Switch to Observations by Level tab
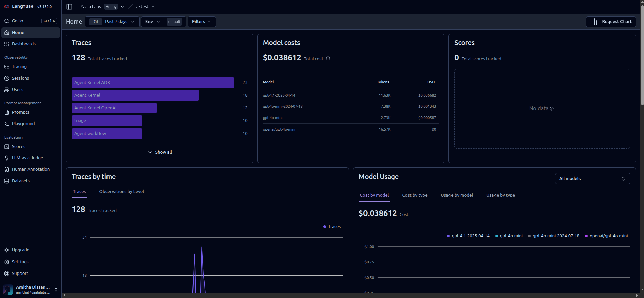The height and width of the screenshot is (298, 644). pyautogui.click(x=122, y=192)
